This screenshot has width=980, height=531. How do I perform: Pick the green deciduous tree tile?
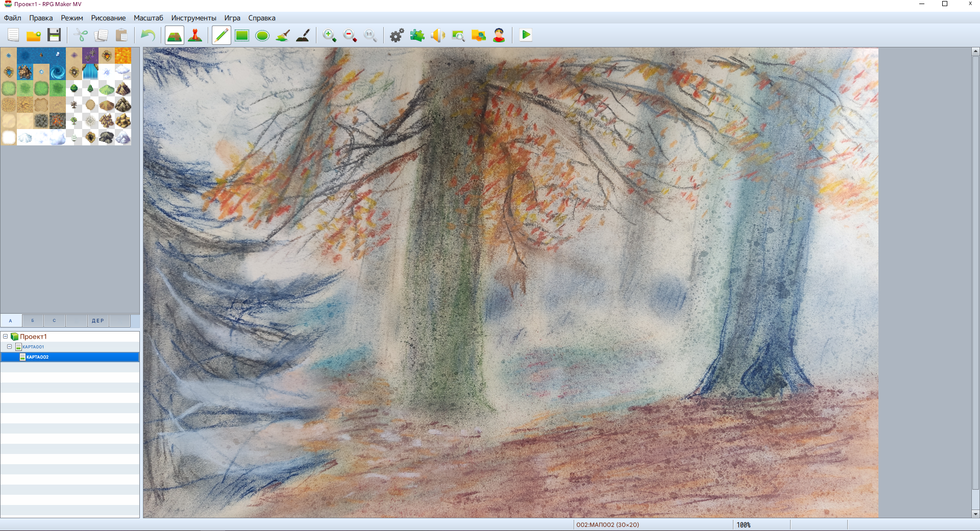pyautogui.click(x=74, y=88)
